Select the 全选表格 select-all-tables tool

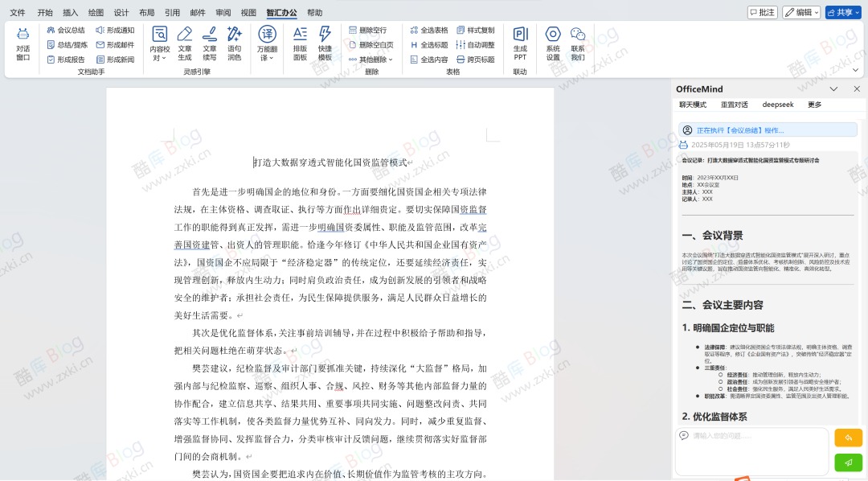click(429, 30)
